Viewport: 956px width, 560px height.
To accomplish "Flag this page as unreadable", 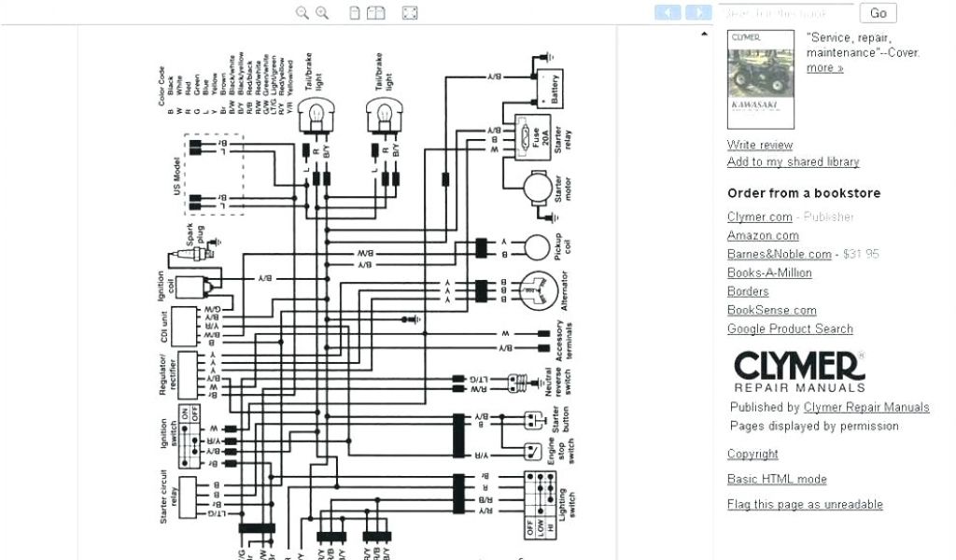I will point(805,504).
